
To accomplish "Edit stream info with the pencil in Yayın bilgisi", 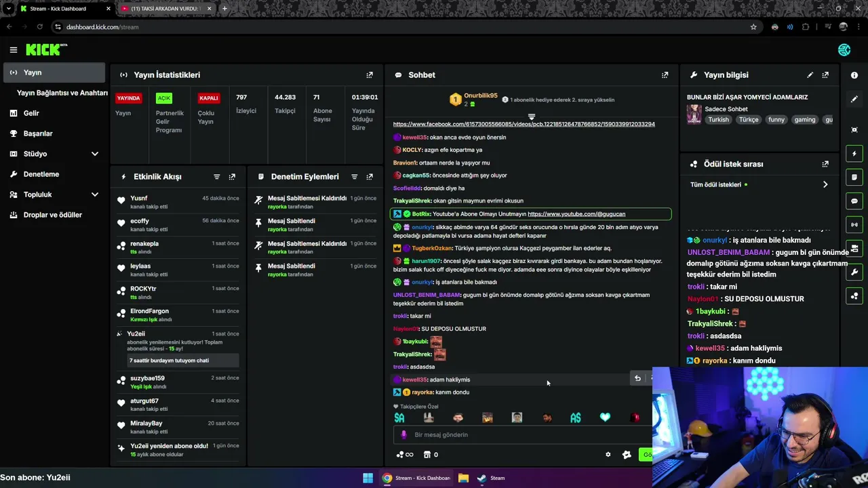I will [x=810, y=75].
